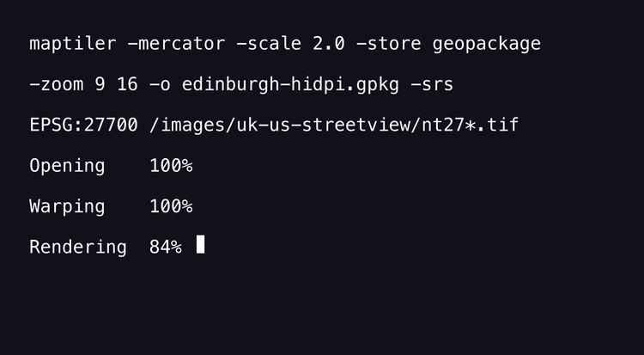This screenshot has height=355, width=644.
Task: Click the Opening status label
Action: pos(67,166)
